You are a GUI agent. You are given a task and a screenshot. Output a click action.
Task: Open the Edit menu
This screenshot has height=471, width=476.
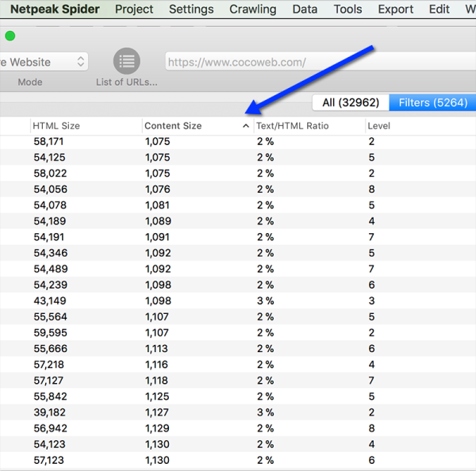coord(439,10)
